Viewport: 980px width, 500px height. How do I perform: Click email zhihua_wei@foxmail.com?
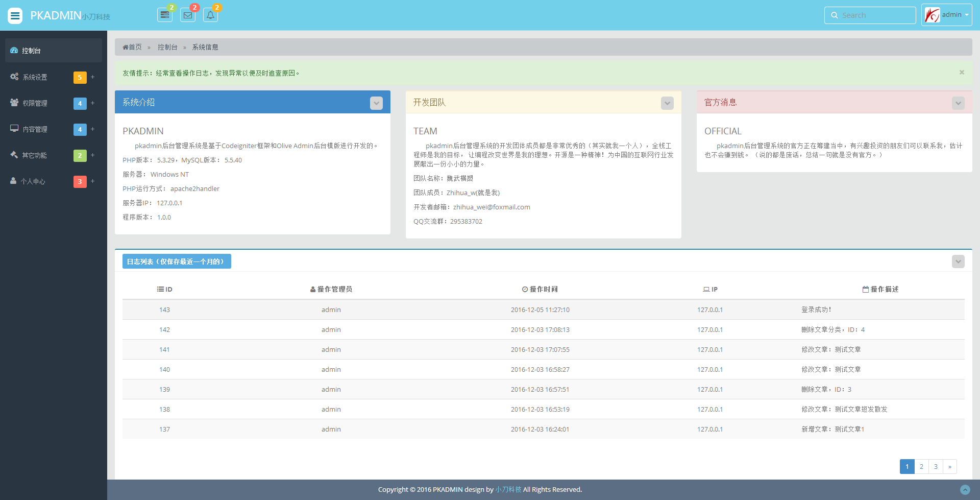tap(492, 207)
